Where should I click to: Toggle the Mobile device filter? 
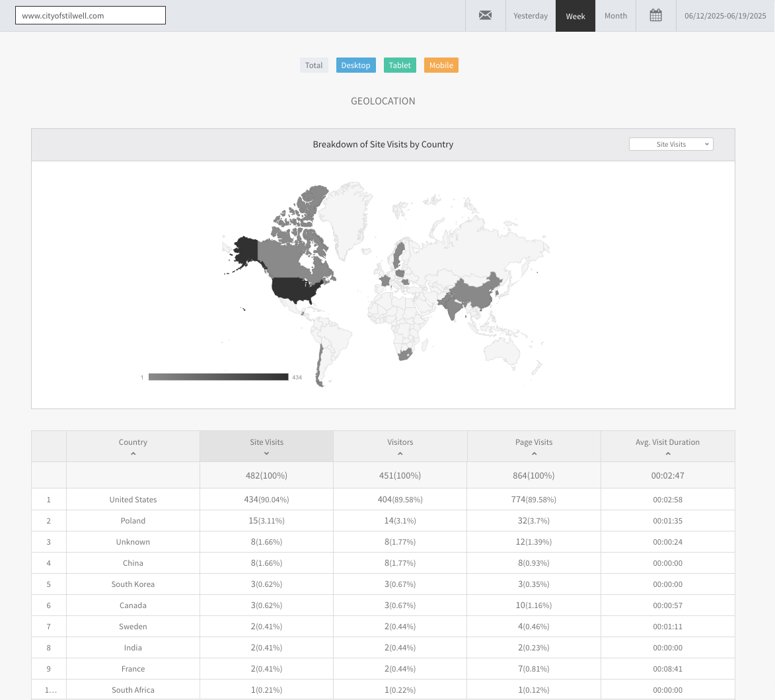pos(441,65)
